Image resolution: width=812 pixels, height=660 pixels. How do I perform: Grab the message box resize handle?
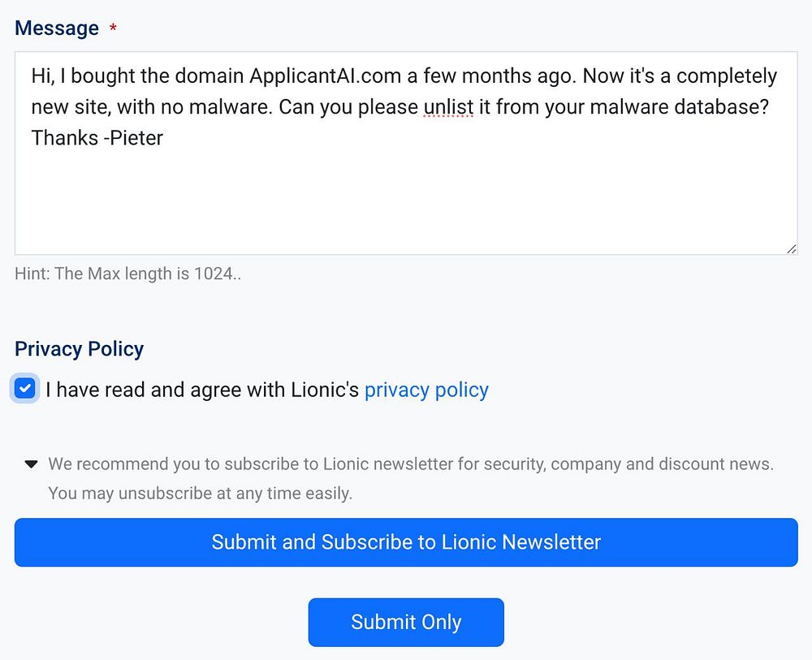coord(792,249)
